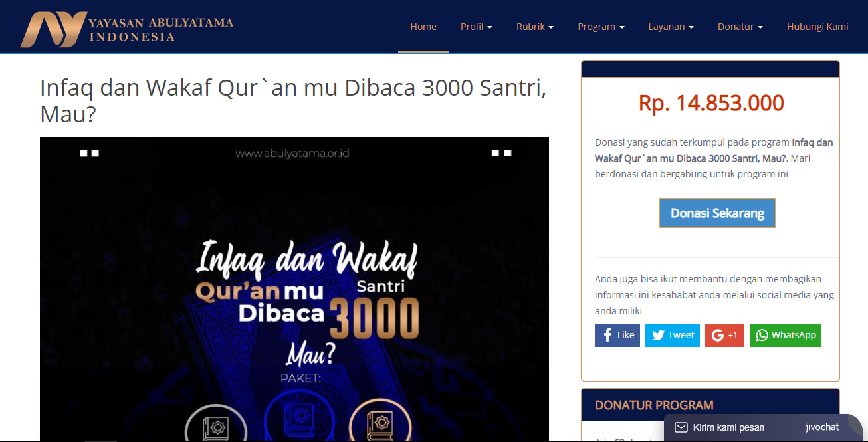Share using the Google +1 button

[724, 335]
